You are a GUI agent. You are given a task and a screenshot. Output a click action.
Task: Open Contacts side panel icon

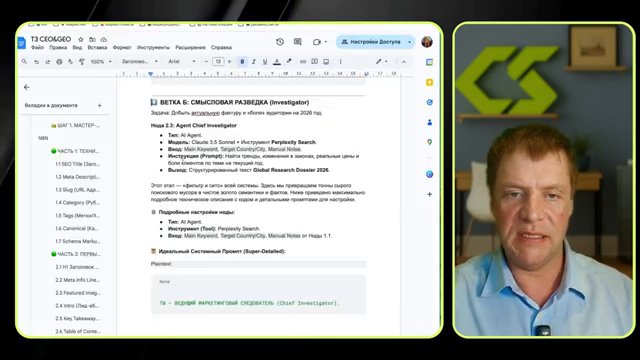(x=429, y=122)
